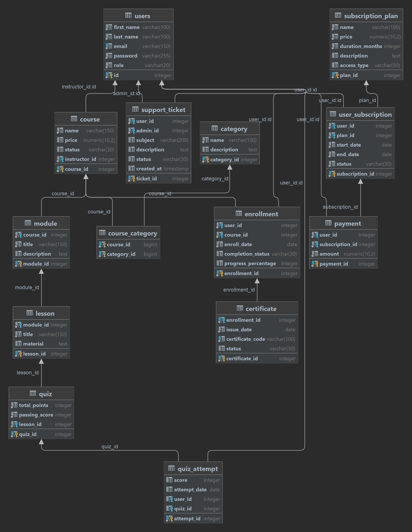Click the primary key icon beside ticket_id
The width and height of the screenshot is (412, 532).
point(132,179)
